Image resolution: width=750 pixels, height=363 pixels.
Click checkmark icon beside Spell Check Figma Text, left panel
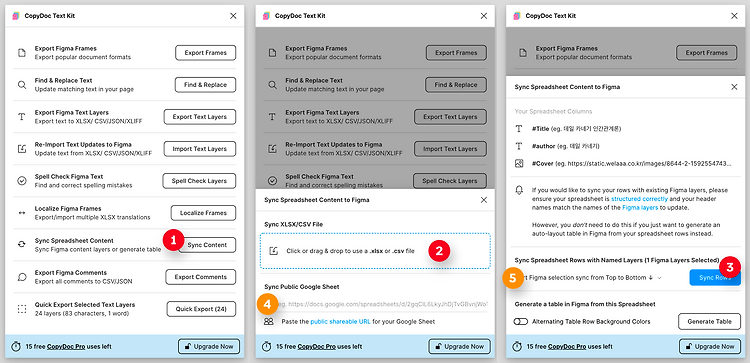point(22,181)
